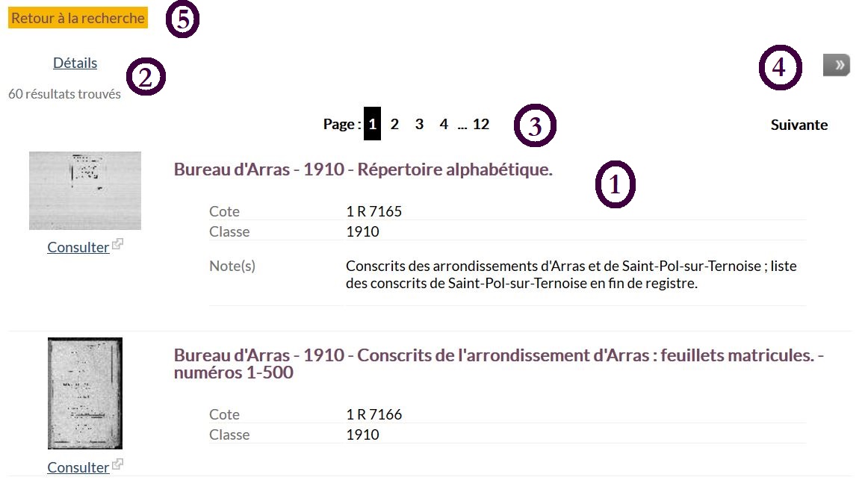
Task: Select page 1 in pagination
Action: [x=372, y=125]
